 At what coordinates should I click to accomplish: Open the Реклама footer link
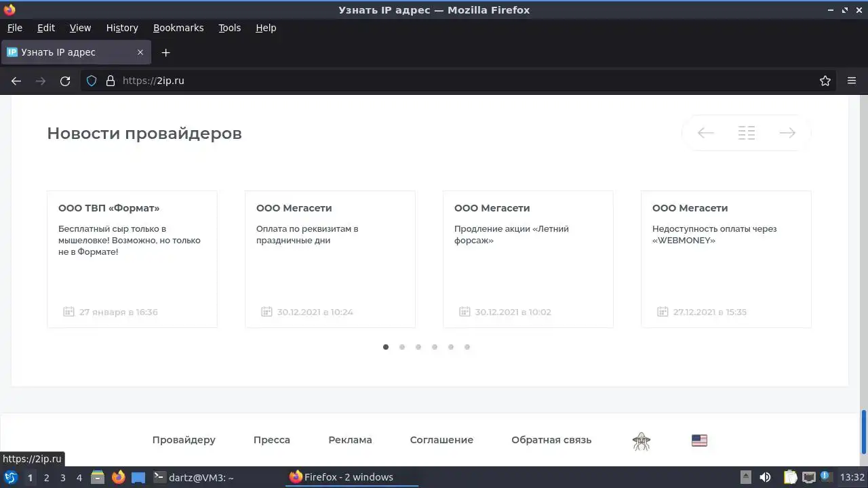350,440
